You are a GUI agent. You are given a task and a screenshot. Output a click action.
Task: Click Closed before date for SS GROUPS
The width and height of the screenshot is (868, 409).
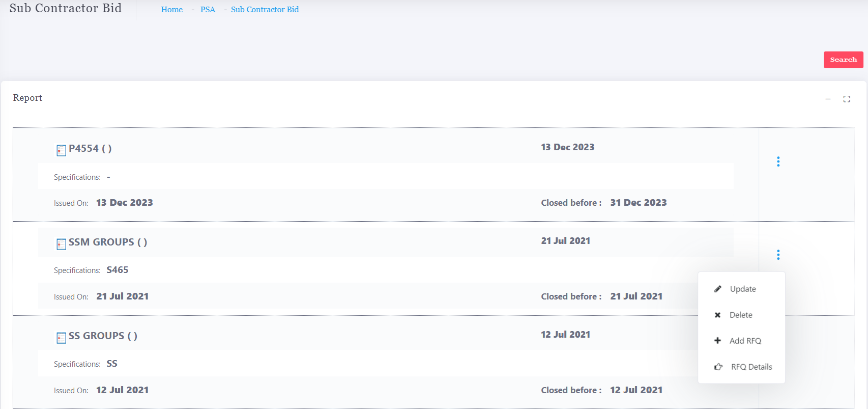(x=636, y=390)
